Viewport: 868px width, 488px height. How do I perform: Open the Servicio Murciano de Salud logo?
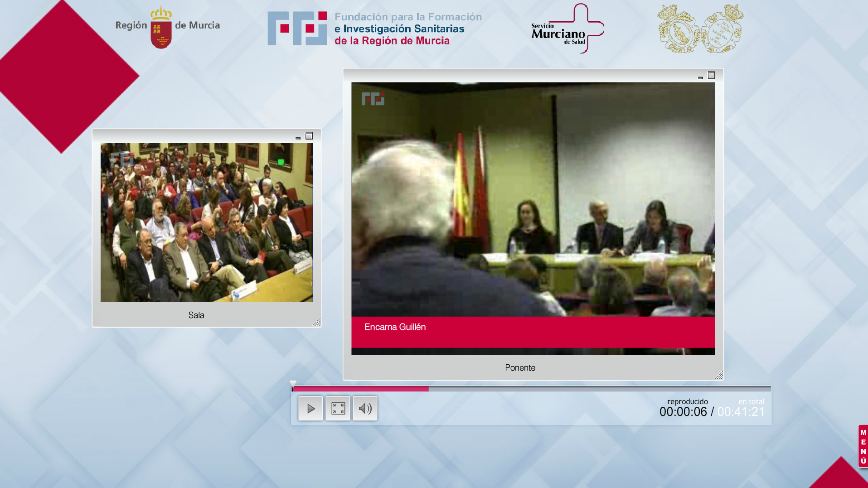(x=567, y=29)
